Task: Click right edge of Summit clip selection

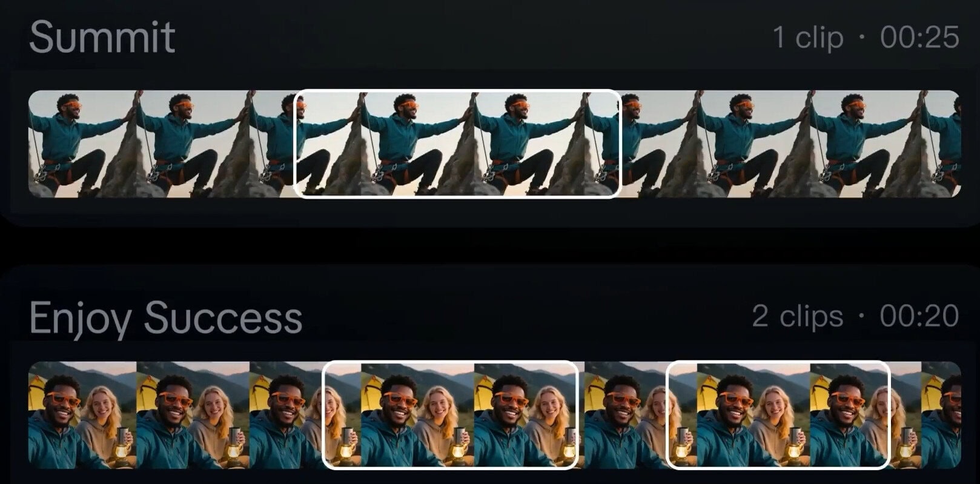Action: [x=620, y=144]
